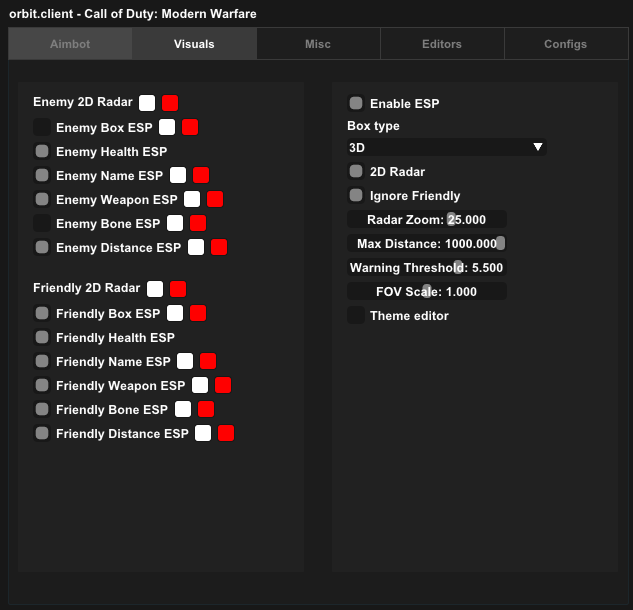The width and height of the screenshot is (633, 610).
Task: Check the Ignore Friendly option
Action: [356, 196]
